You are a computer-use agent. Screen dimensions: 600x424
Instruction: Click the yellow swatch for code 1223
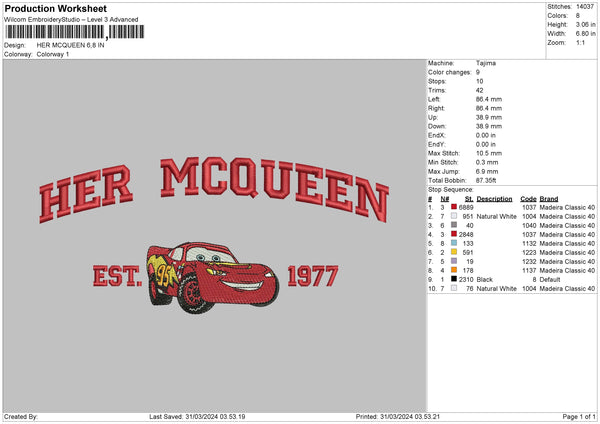click(x=454, y=252)
